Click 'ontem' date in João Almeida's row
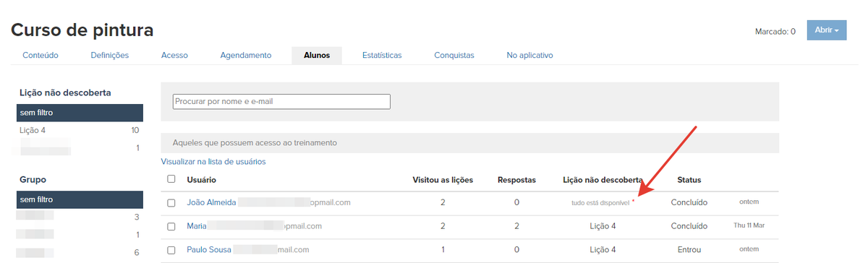Image resolution: width=868 pixels, height=263 pixels. point(749,202)
